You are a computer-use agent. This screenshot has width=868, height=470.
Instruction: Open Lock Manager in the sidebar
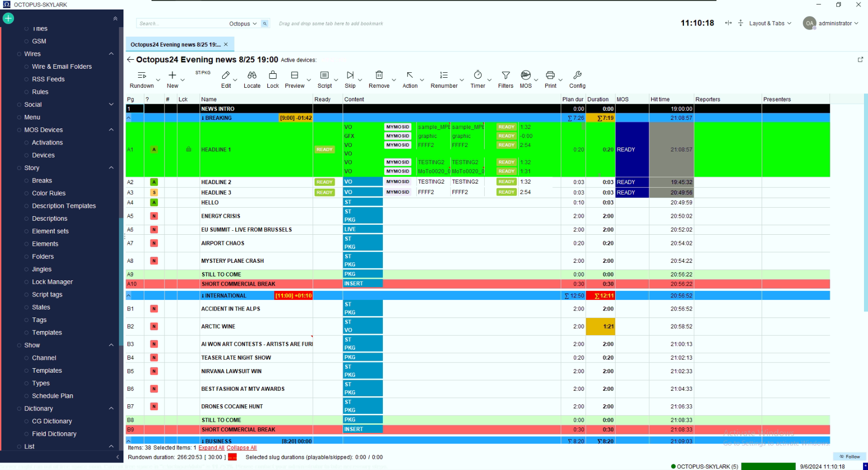[x=52, y=282]
